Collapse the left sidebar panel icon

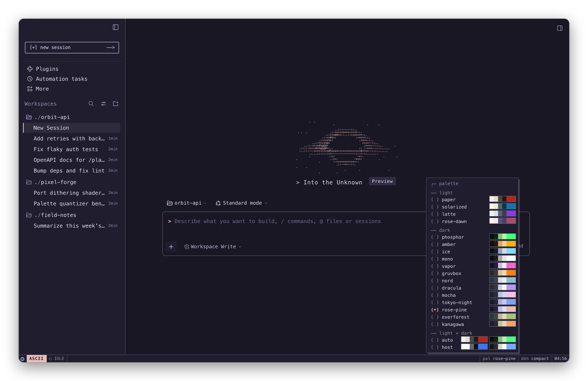115,27
